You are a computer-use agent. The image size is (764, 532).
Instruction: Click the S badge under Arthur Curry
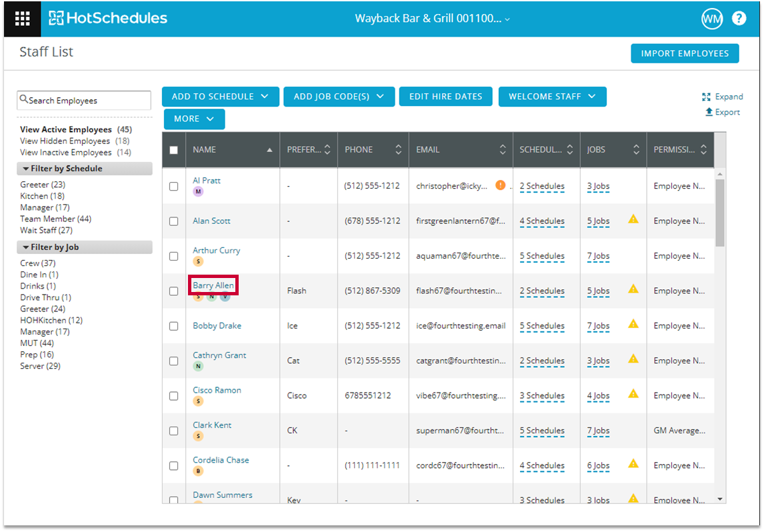198,261
